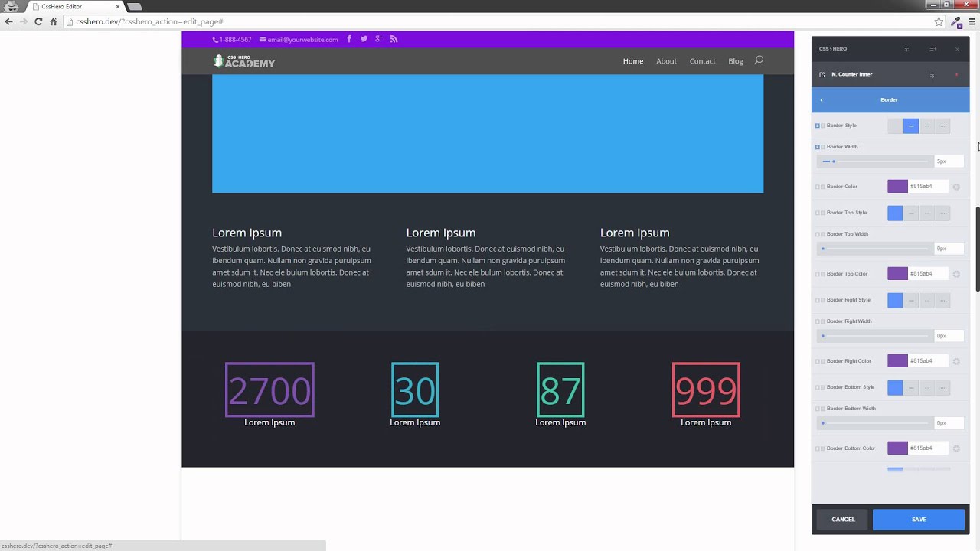Toggle the active left checkbox beside Border Style

tap(817, 126)
